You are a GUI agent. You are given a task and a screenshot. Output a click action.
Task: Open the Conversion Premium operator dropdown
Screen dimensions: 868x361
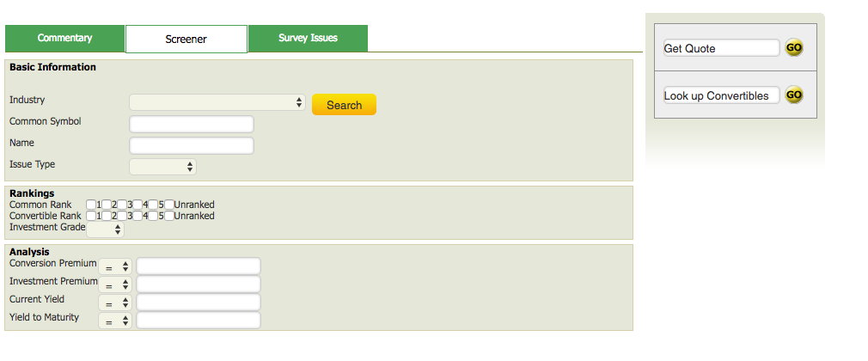point(115,267)
